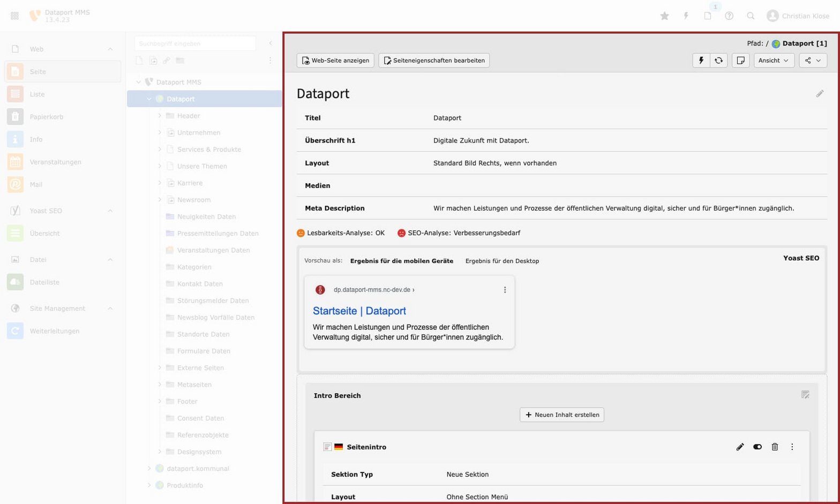The height and width of the screenshot is (504, 840).
Task: Click the Dataport [1] path breadcrumb
Action: [x=804, y=43]
